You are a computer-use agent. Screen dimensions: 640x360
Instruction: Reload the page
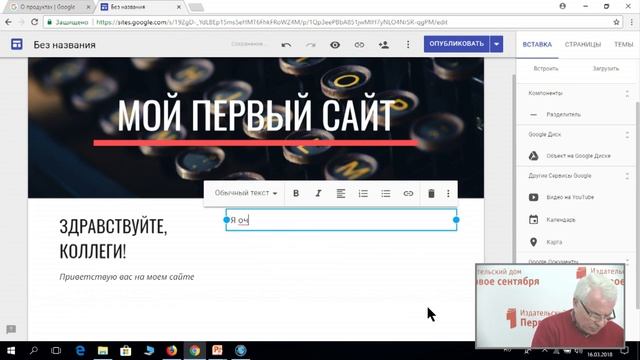(x=35, y=22)
